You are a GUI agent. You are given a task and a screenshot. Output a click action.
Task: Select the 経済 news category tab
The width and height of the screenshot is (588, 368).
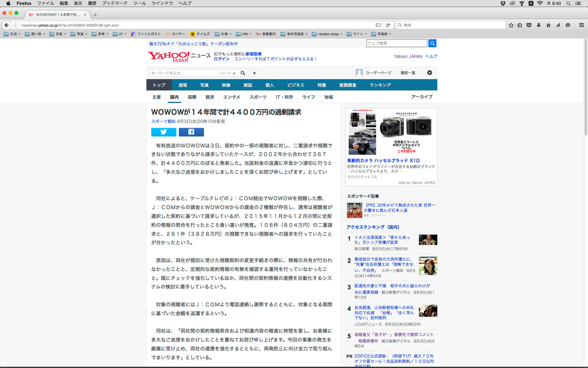click(210, 97)
